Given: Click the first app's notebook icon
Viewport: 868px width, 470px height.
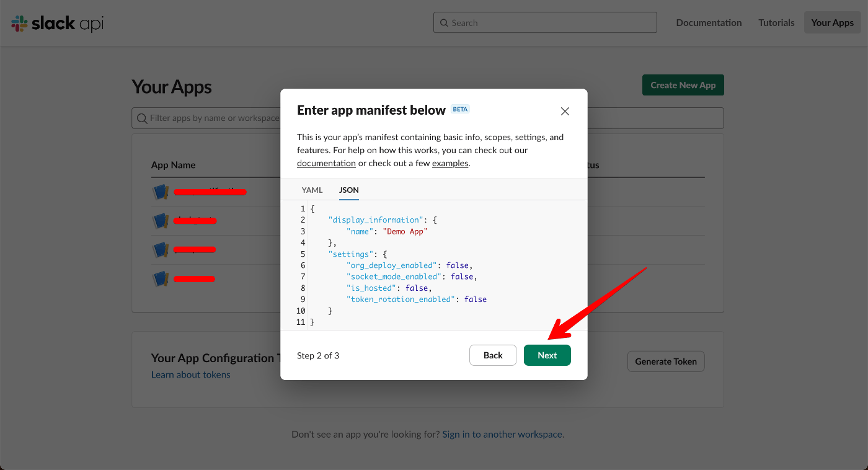Looking at the screenshot, I should (161, 192).
